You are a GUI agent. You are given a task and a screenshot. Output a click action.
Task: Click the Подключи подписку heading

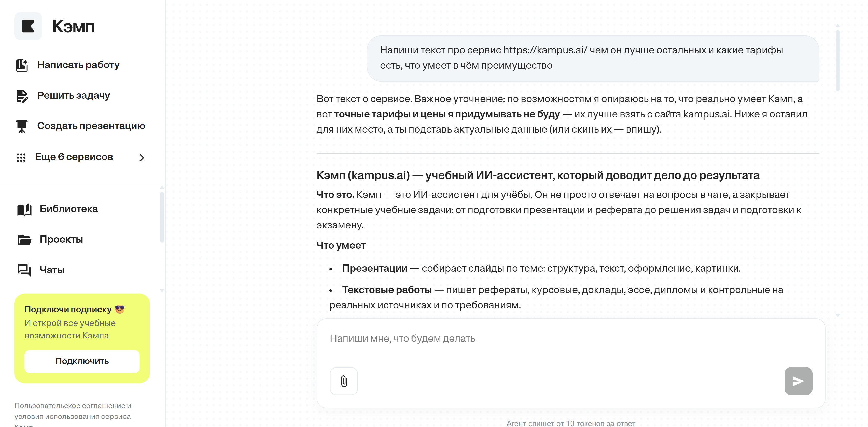coord(68,309)
